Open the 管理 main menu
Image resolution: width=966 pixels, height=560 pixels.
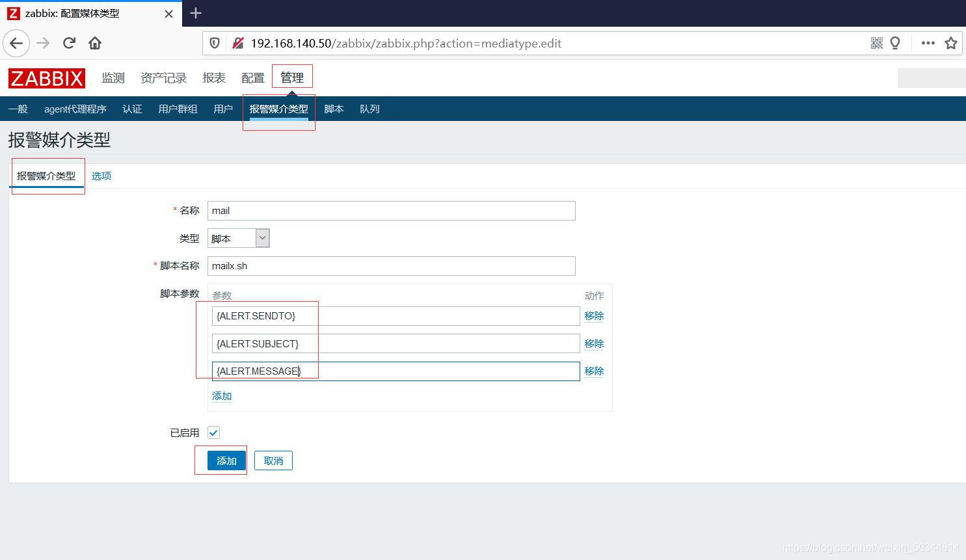tap(292, 77)
